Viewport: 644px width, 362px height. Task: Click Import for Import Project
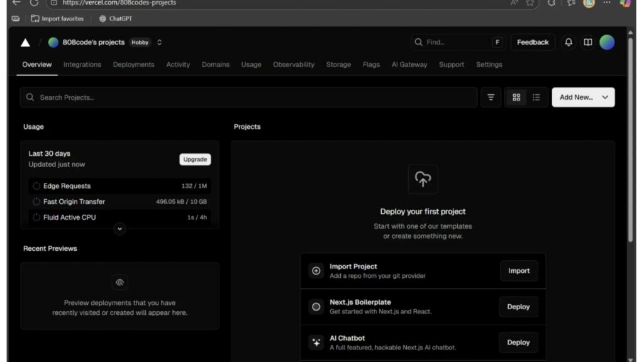click(x=519, y=271)
